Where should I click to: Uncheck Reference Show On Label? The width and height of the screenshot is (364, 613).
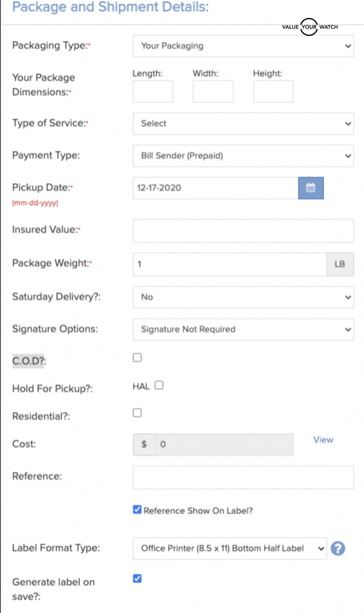pos(137,510)
